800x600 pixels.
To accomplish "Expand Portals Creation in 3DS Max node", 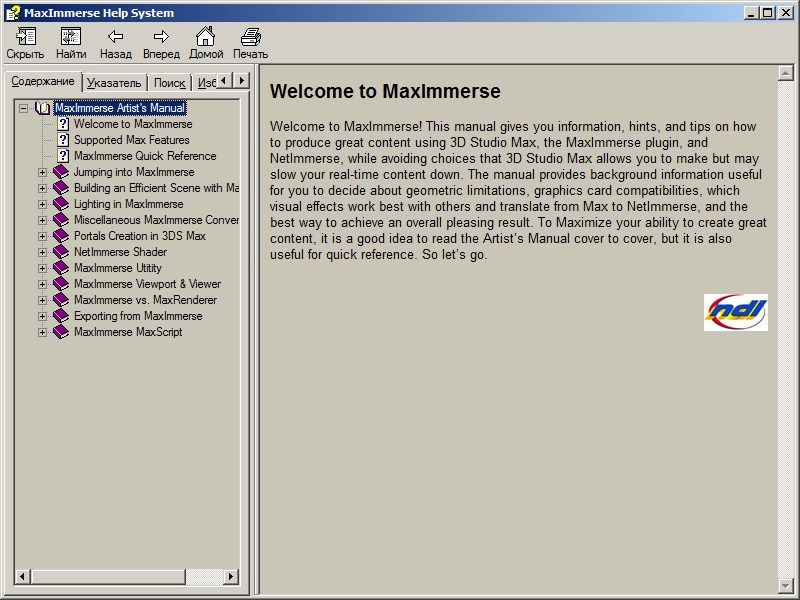I will coord(42,236).
